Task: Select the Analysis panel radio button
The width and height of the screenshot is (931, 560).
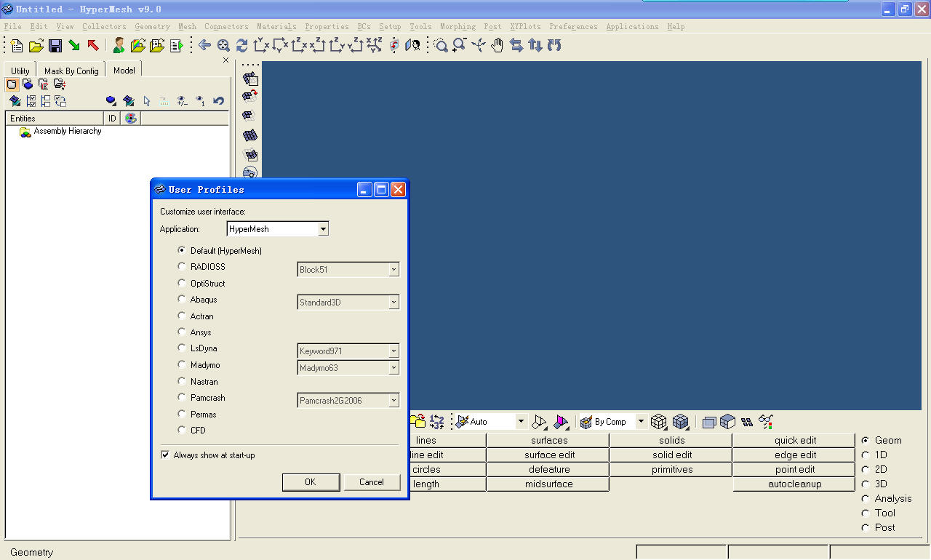Action: pos(866,498)
